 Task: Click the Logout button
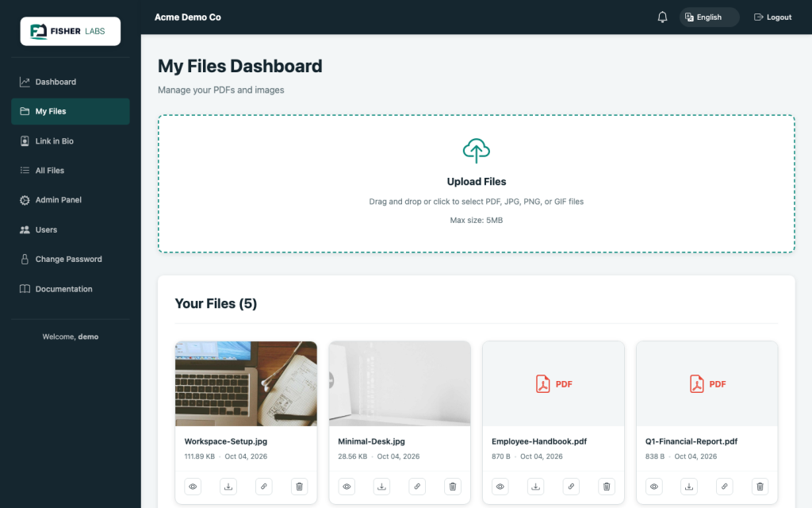point(772,17)
